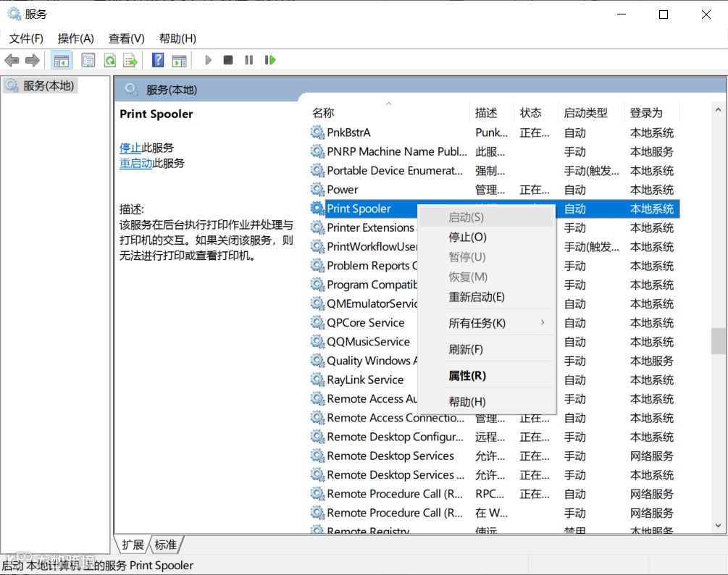Sort by the 状态 column header

536,113
